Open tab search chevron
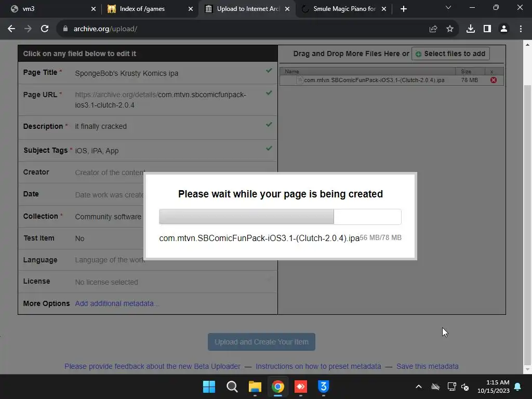 pos(448,7)
